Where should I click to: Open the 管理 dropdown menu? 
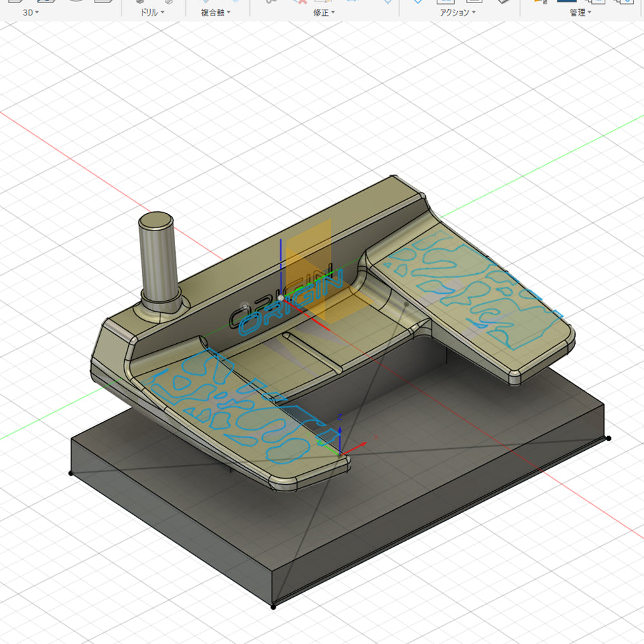click(580, 12)
